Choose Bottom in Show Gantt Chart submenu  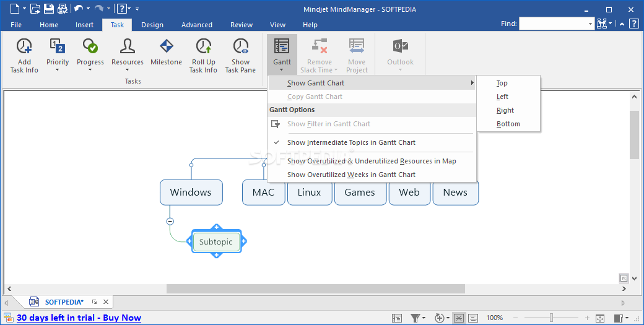508,124
